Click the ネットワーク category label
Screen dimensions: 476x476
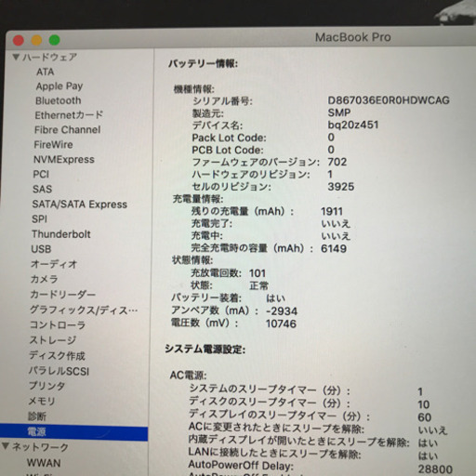(x=40, y=447)
